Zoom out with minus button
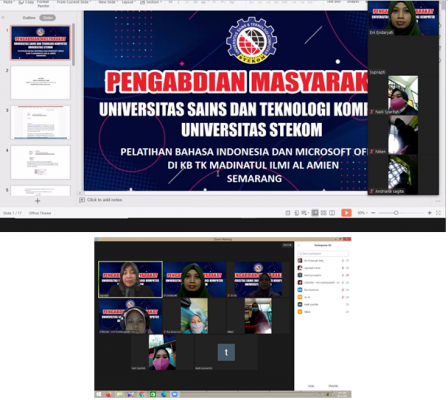 pos(373,213)
